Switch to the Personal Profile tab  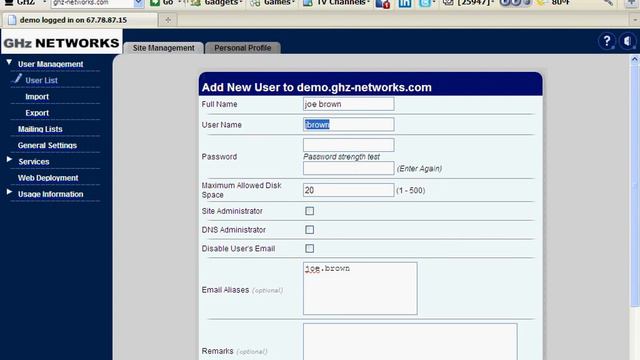point(242,48)
